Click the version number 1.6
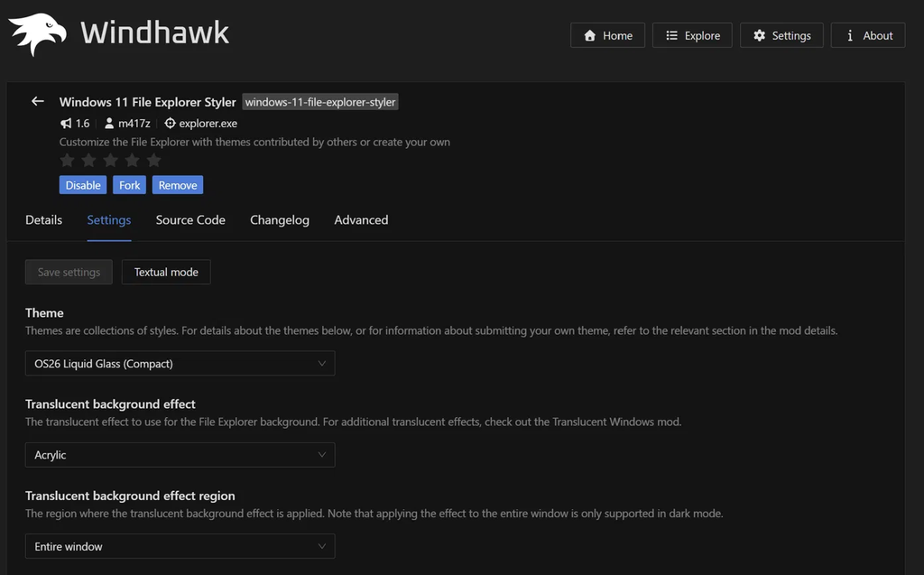Viewport: 924px width, 575px height. point(82,124)
